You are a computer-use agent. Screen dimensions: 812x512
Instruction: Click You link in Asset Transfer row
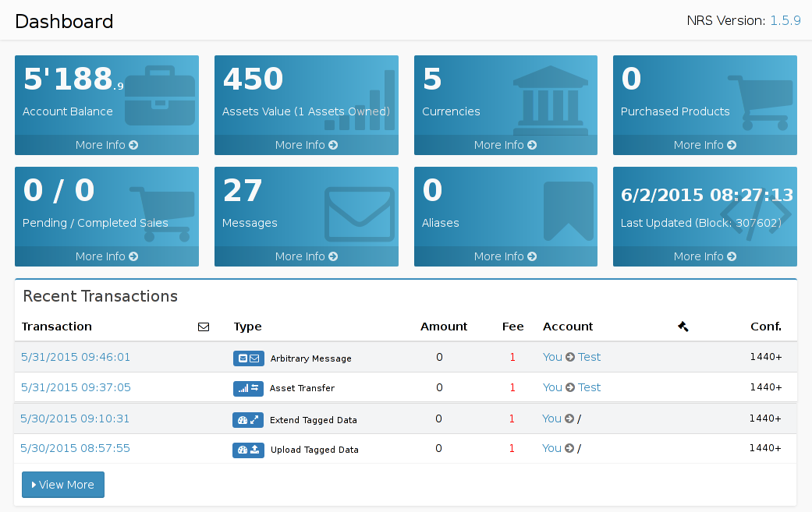(552, 387)
